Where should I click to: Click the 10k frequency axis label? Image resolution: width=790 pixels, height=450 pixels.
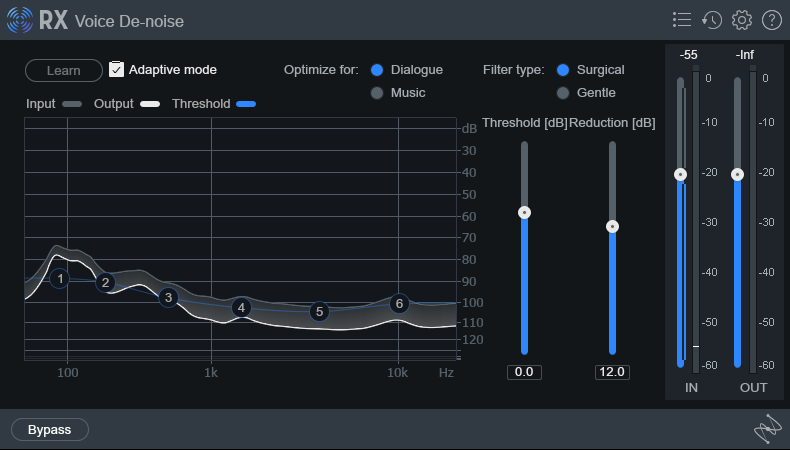pyautogui.click(x=398, y=372)
